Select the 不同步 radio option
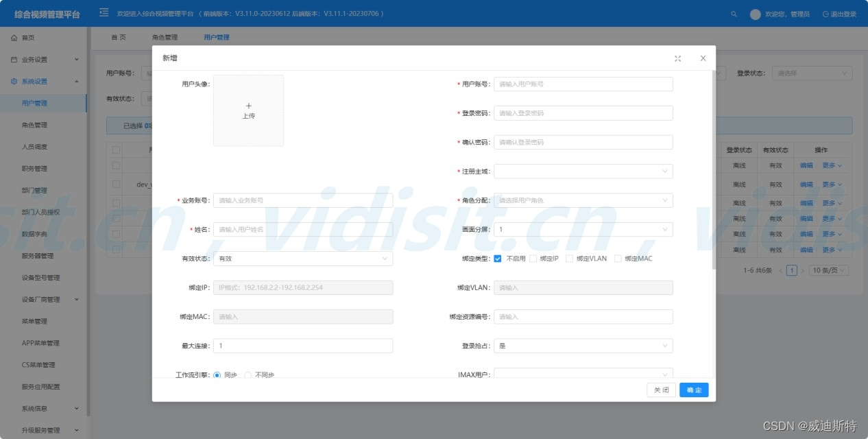868x439 pixels. coord(248,375)
